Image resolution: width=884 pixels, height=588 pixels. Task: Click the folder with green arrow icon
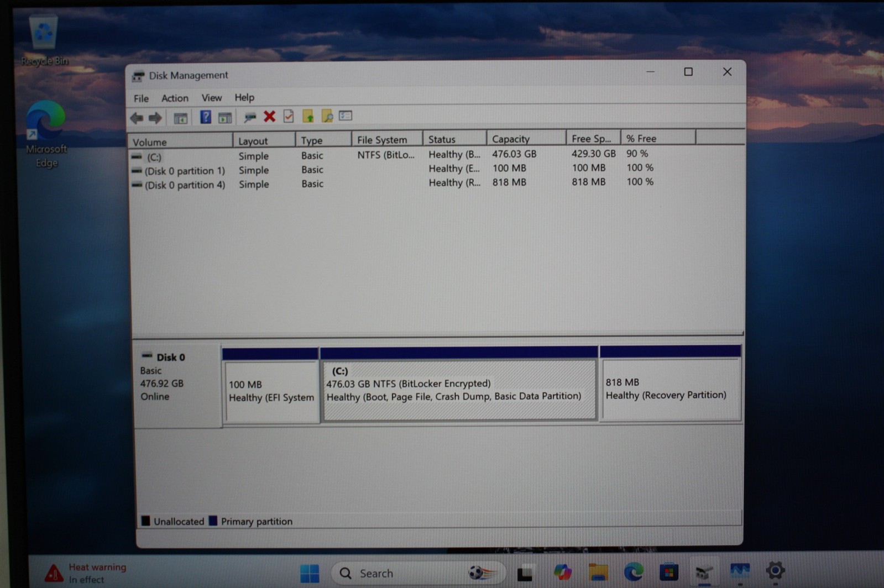(x=308, y=116)
